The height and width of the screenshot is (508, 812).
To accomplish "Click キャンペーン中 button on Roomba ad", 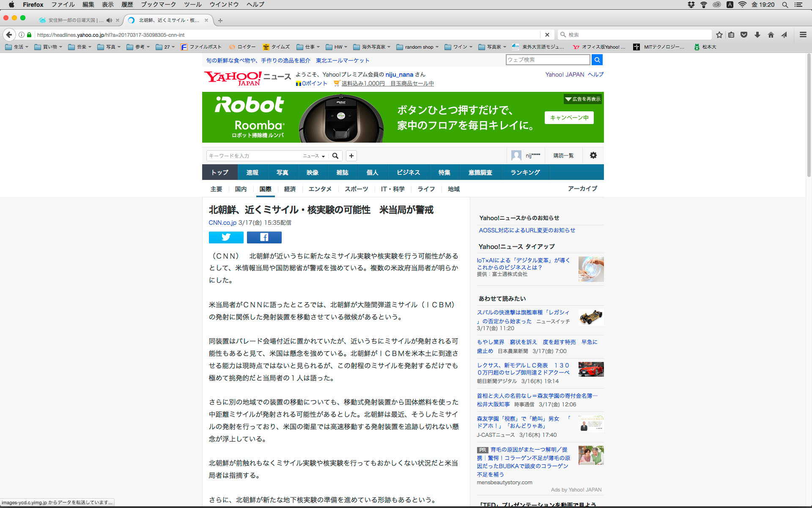I will [569, 118].
